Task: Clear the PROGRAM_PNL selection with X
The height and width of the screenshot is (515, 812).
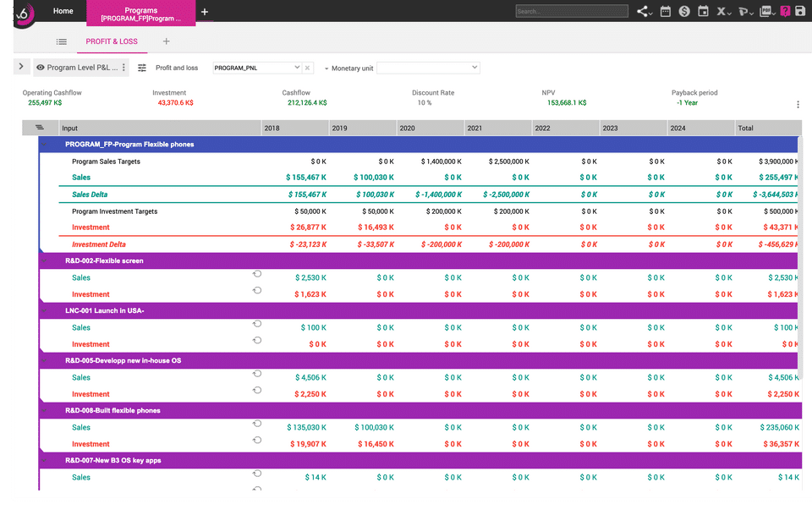Action: [x=308, y=68]
